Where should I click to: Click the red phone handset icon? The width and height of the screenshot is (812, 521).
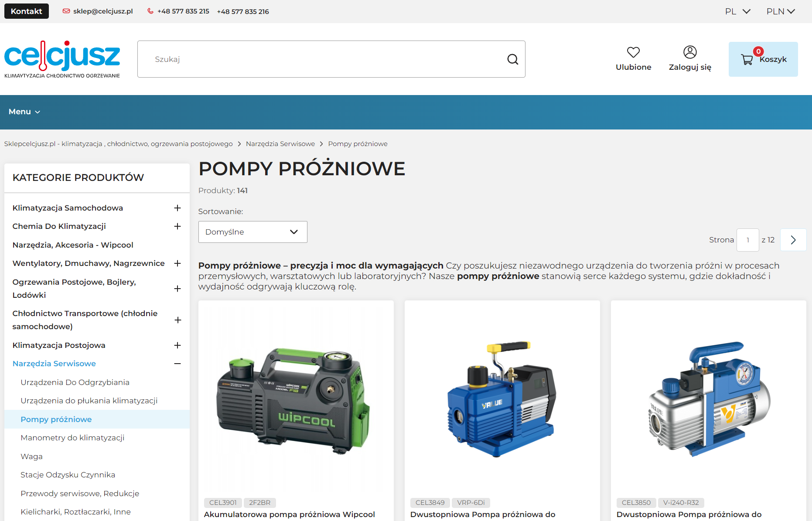[x=150, y=11]
